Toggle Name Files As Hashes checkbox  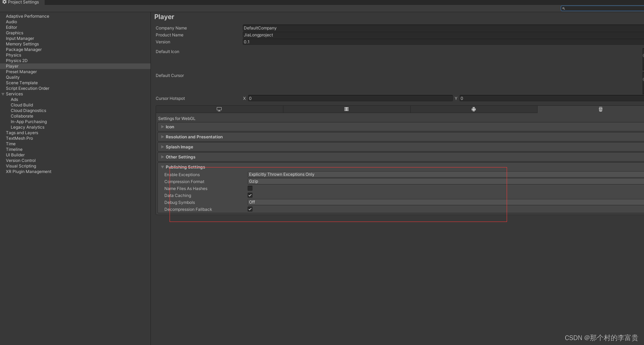point(250,188)
